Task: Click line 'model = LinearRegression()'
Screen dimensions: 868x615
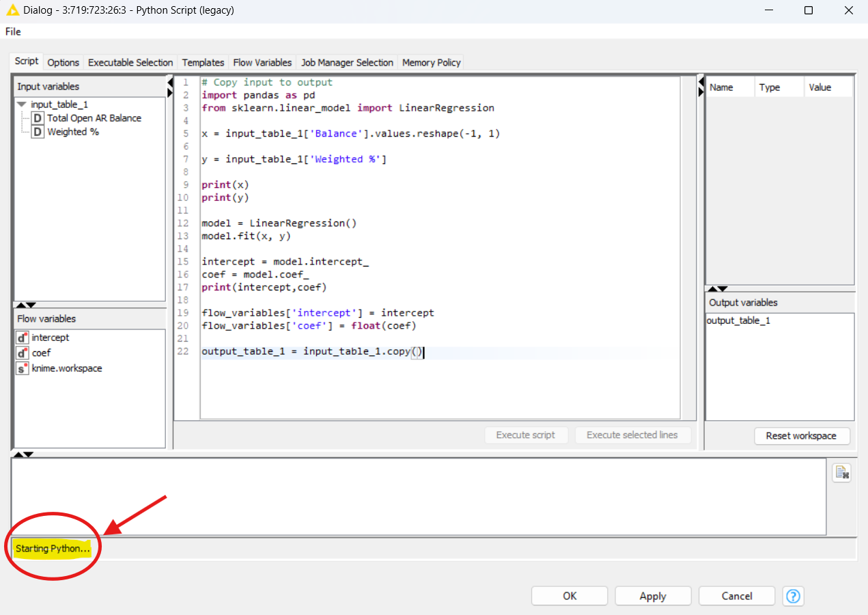Action: [x=279, y=223]
